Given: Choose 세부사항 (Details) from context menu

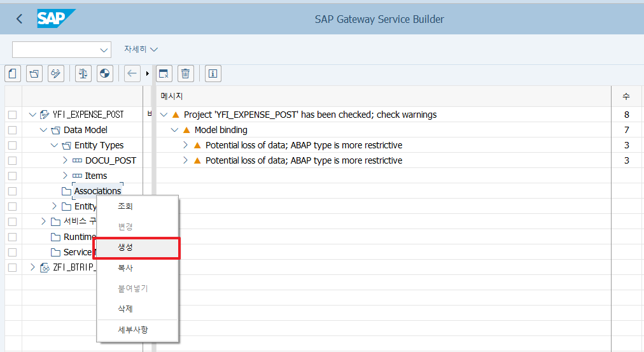Looking at the screenshot, I should tap(137, 330).
